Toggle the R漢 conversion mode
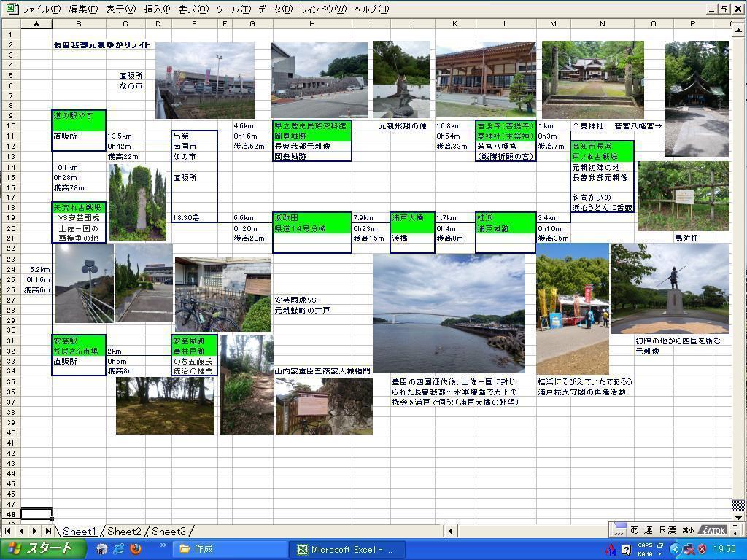747x560 pixels. click(x=667, y=530)
